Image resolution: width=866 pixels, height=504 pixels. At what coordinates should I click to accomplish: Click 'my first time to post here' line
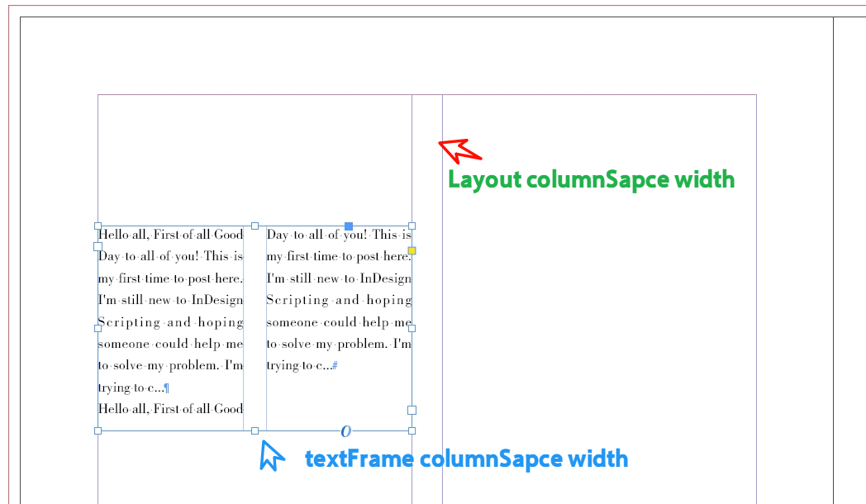169,278
